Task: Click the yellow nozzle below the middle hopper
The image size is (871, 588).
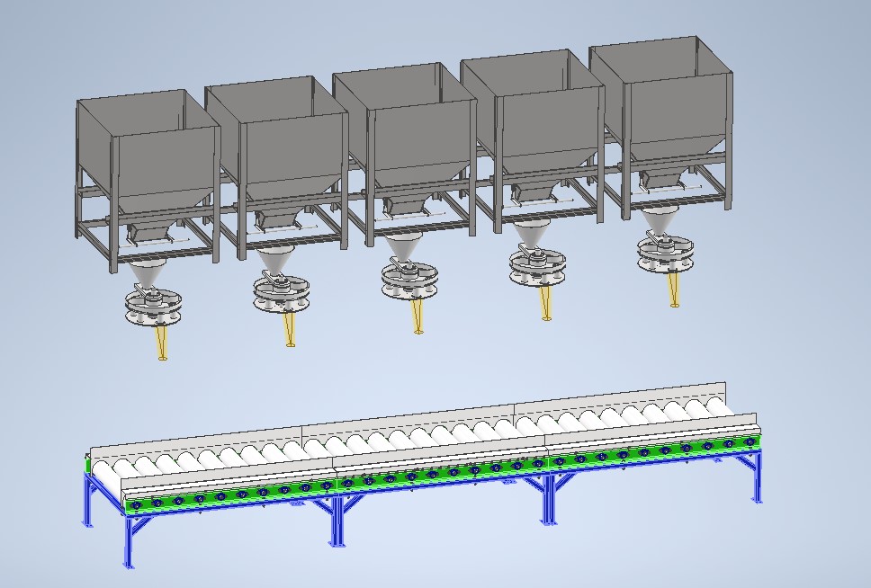Action: pos(418,317)
